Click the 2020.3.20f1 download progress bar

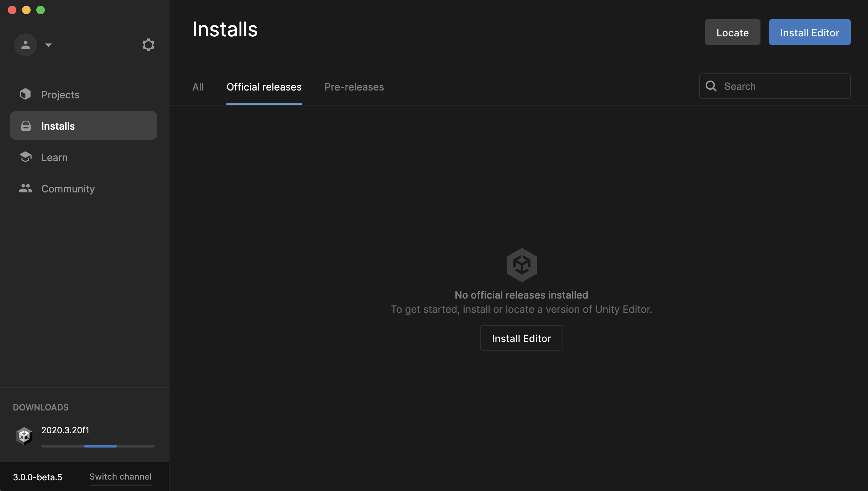click(x=98, y=446)
